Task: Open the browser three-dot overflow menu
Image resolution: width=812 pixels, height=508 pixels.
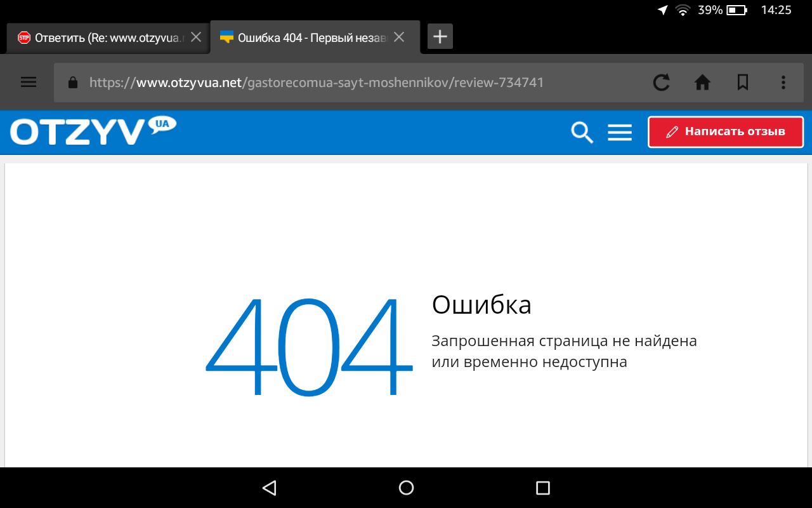Action: [x=783, y=83]
